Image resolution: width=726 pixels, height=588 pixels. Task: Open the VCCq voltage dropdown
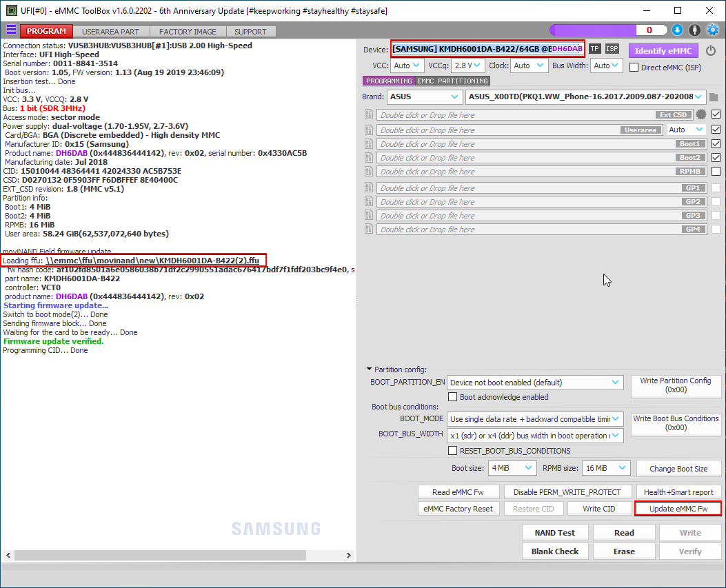pyautogui.click(x=467, y=65)
